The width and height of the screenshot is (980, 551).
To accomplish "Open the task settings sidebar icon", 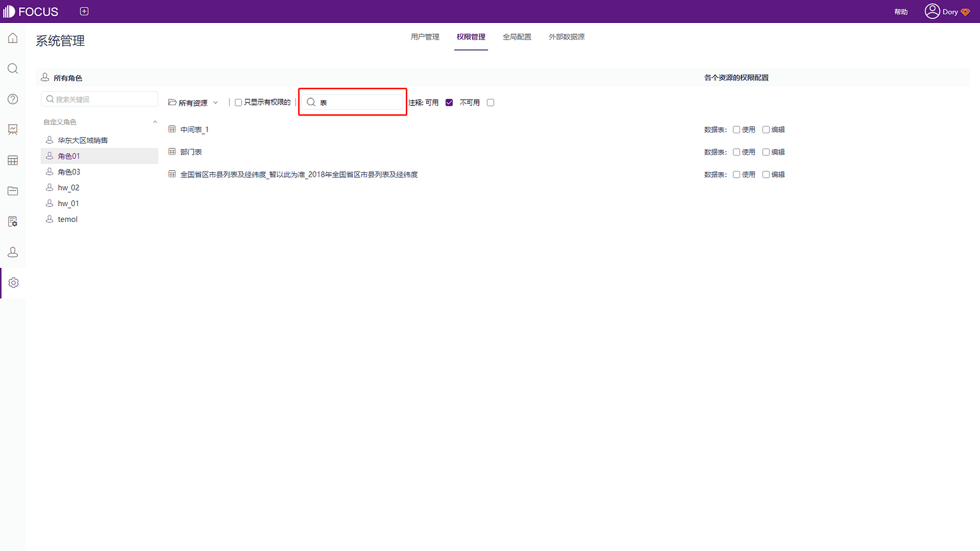I will [13, 221].
